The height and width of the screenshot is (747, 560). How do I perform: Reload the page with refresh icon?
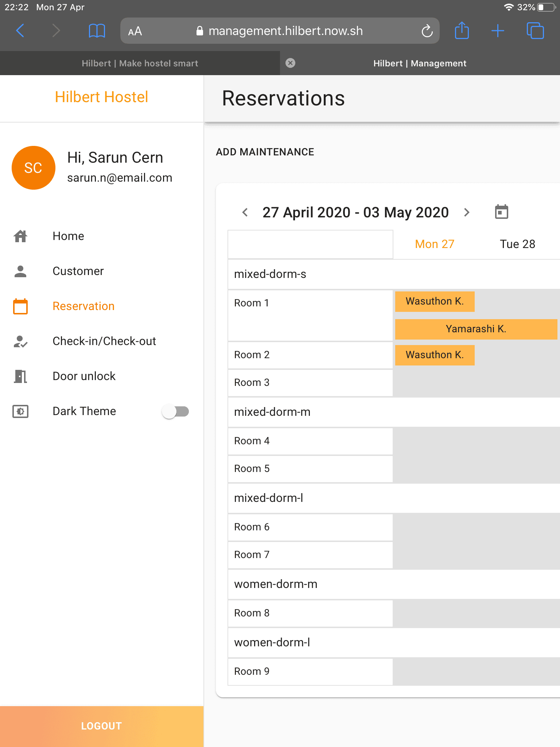point(427,31)
